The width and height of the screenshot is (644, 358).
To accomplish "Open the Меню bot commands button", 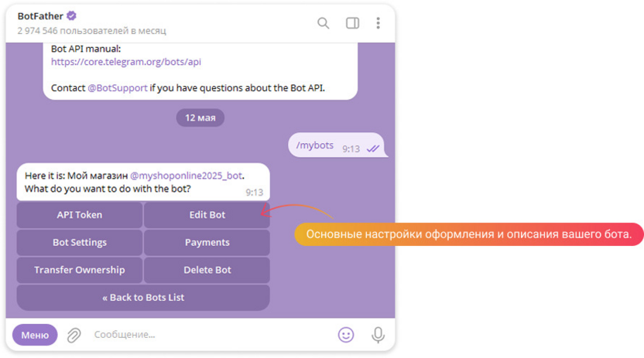I will click(x=35, y=335).
